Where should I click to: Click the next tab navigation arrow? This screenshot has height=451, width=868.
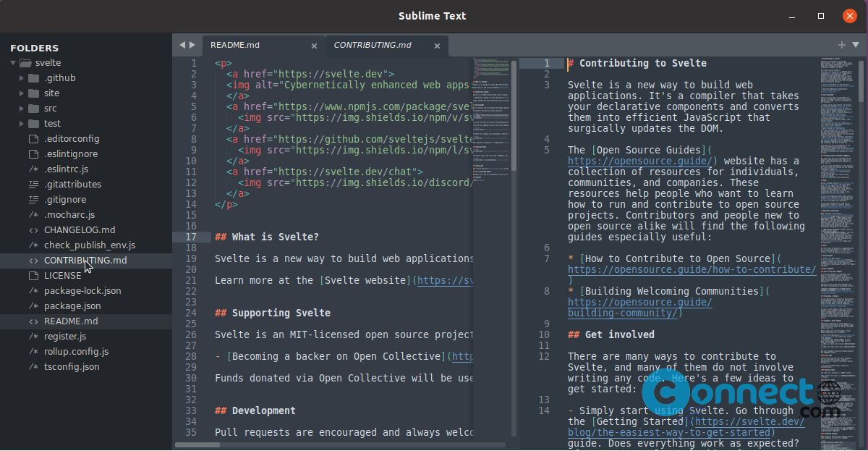click(x=192, y=44)
